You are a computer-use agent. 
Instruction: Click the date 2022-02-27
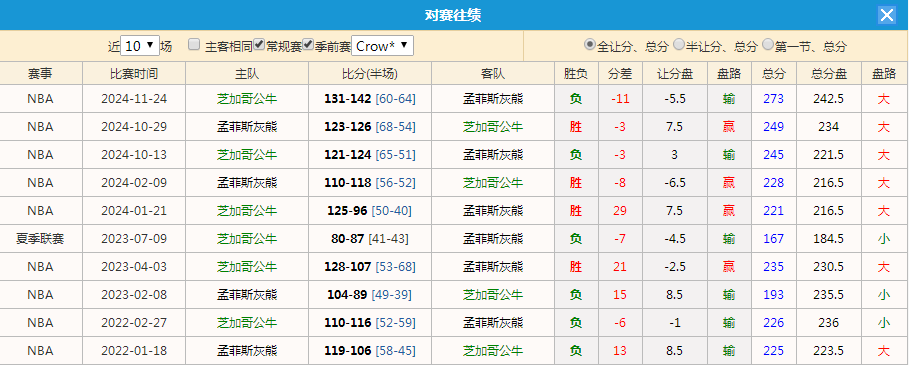134,323
